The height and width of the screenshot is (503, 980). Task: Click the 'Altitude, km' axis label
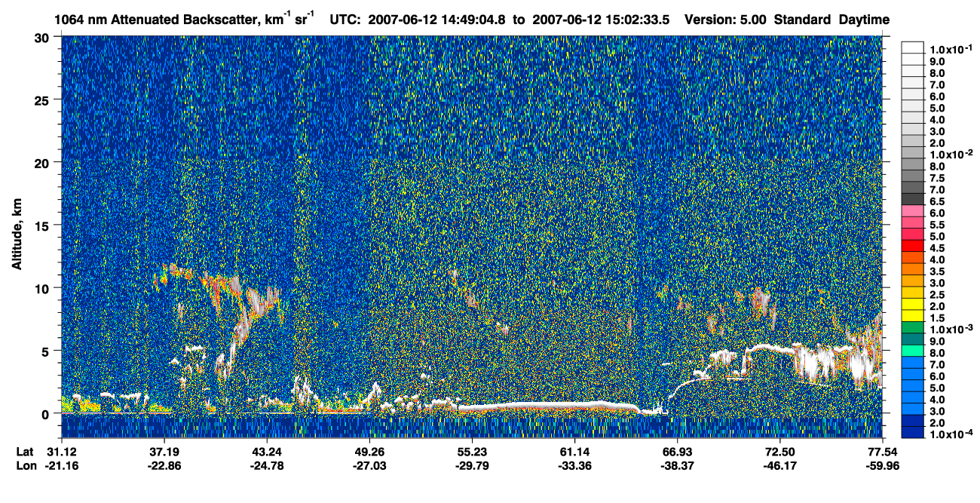pos(17,235)
